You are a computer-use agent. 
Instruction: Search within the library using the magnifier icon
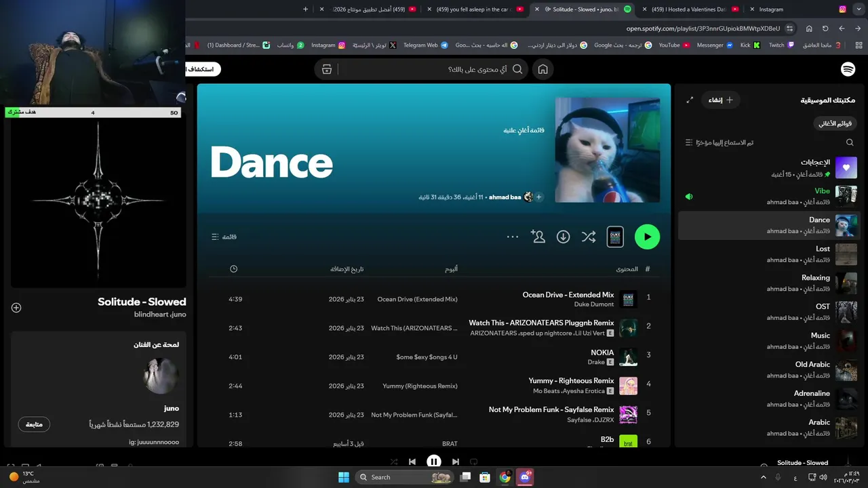(x=850, y=142)
